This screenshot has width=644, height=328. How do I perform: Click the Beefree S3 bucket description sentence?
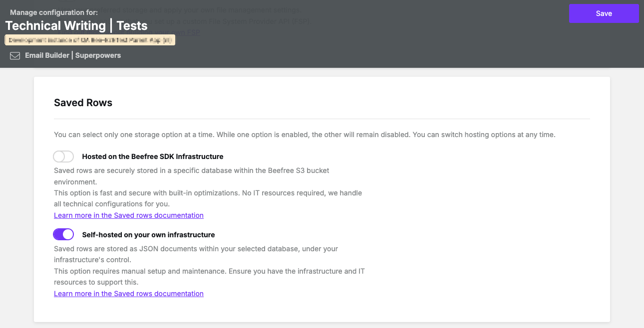(191, 170)
